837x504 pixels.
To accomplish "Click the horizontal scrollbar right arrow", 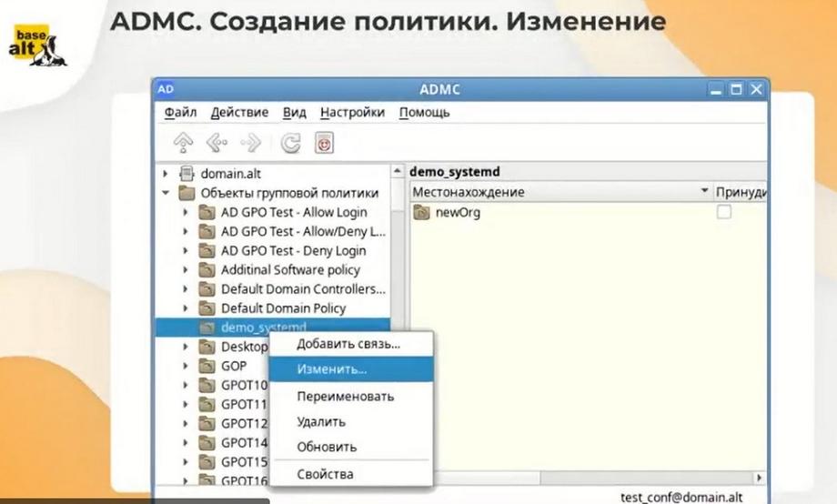I will point(759,478).
